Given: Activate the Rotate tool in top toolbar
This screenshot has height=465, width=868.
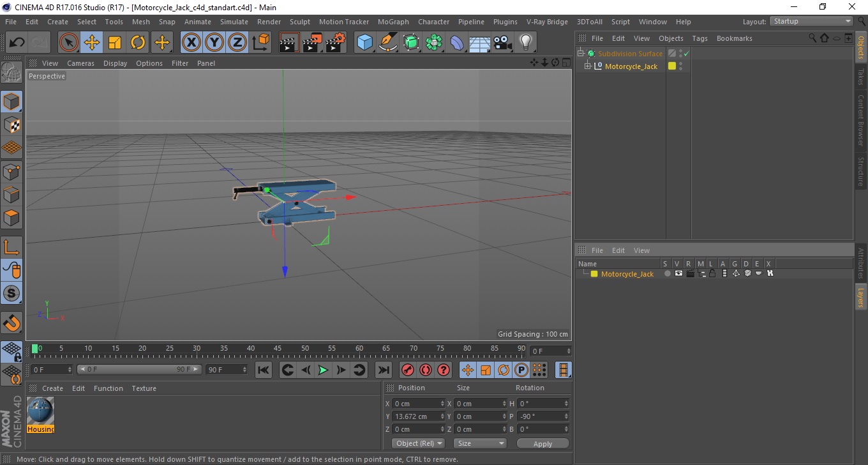Looking at the screenshot, I should pyautogui.click(x=138, y=43).
